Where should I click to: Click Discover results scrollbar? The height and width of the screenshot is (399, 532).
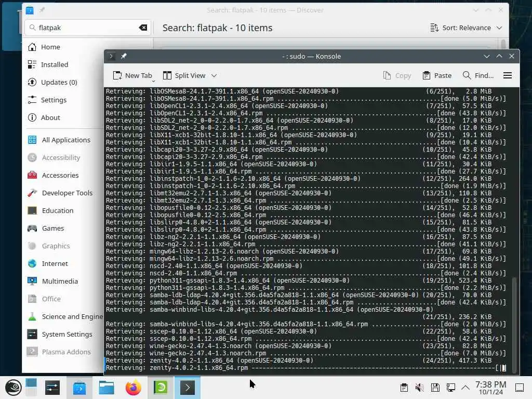coord(503,45)
